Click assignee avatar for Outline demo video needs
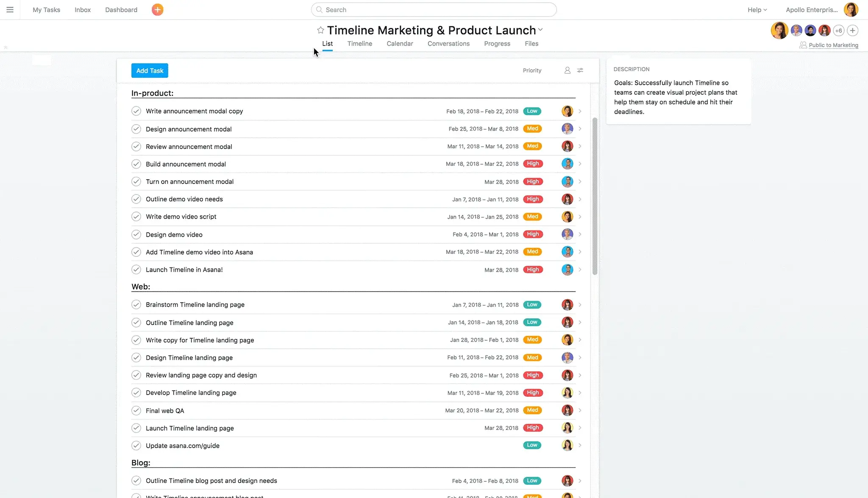868x498 pixels. point(567,199)
